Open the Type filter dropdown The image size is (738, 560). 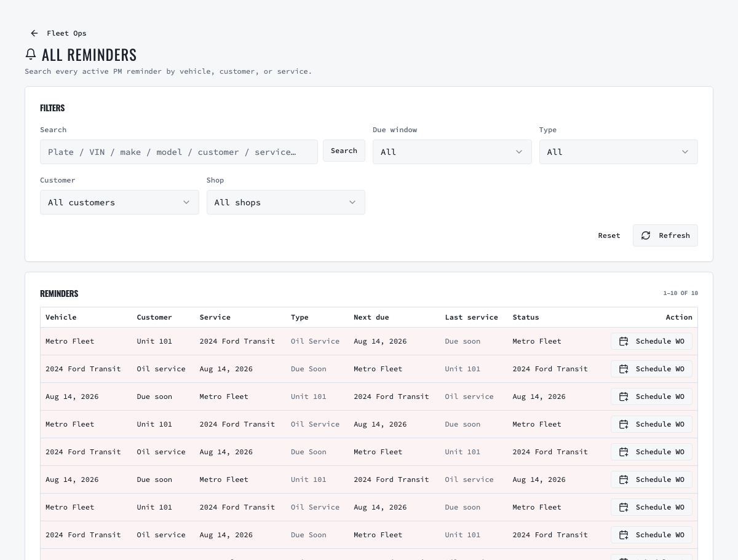[x=619, y=152]
